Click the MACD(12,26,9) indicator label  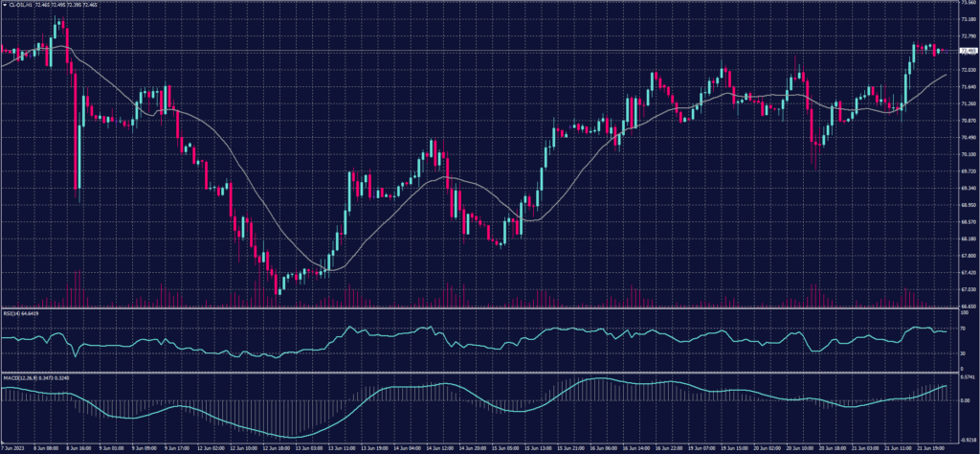19,379
